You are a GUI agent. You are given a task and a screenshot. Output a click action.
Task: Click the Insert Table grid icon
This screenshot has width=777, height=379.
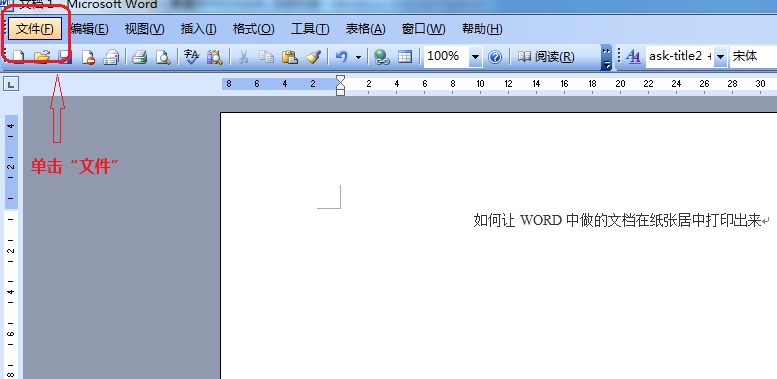(x=405, y=56)
